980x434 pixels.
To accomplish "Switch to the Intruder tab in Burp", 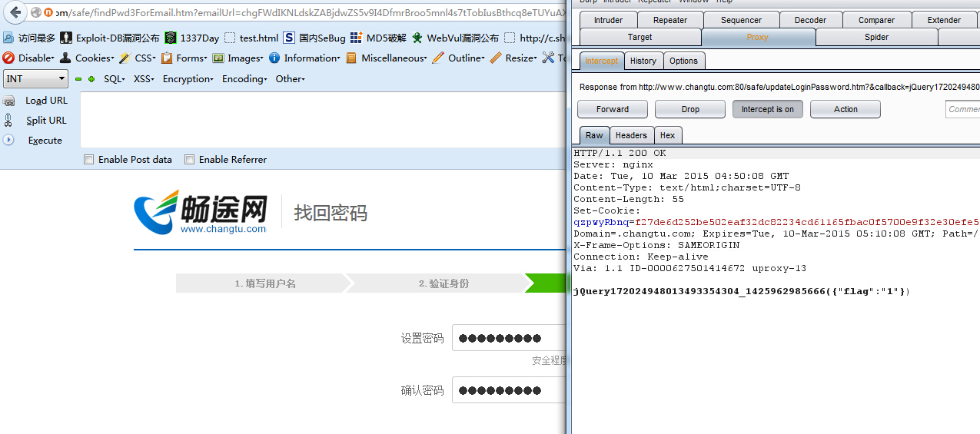I will (609, 20).
